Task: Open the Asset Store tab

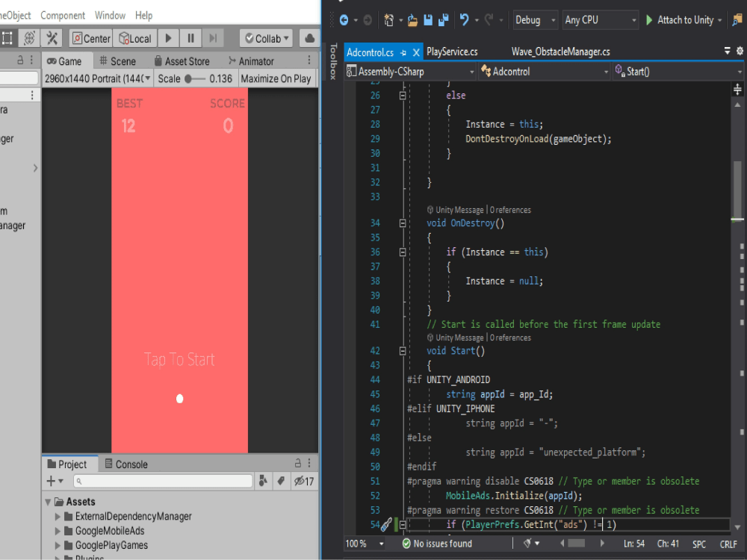Action: (182, 61)
